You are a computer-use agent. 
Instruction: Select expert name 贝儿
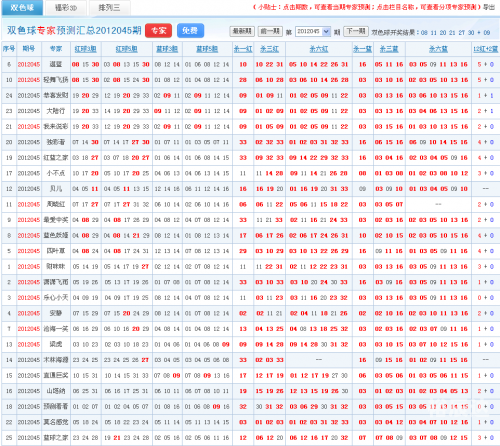tap(56, 189)
